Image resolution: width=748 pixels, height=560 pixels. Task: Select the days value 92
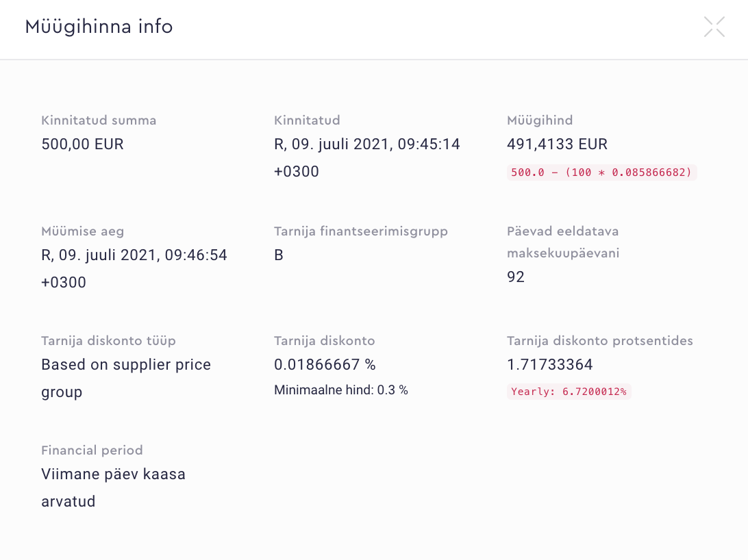coord(516,277)
